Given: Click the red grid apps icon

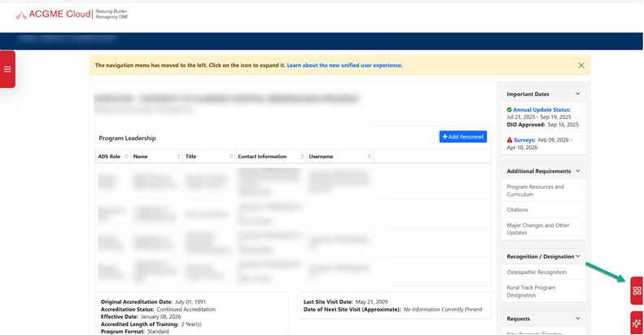Looking at the screenshot, I should coord(637,291).
